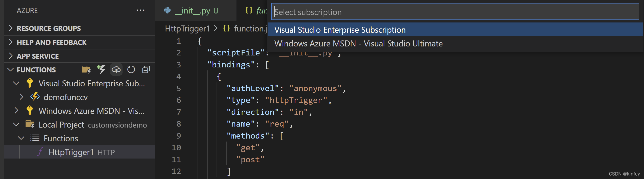Click the "direction" key in the editor
The height and width of the screenshot is (179, 644).
[x=253, y=112]
